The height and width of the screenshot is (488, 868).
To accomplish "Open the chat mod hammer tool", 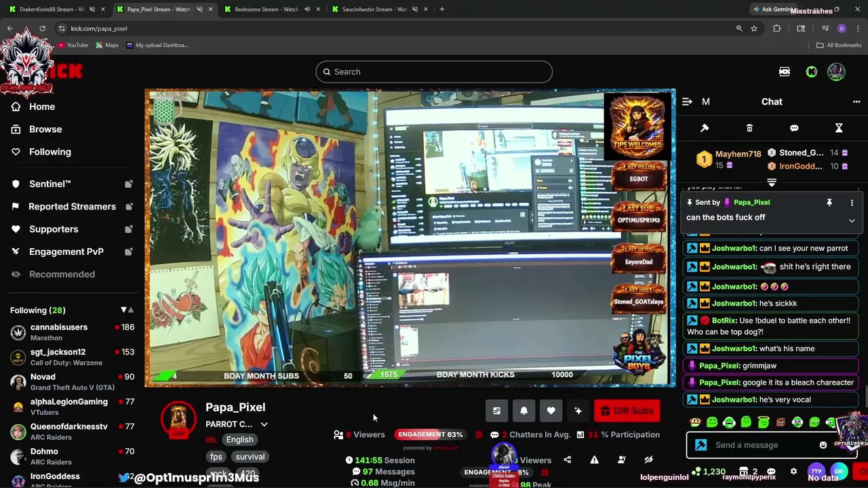I will 705,128.
